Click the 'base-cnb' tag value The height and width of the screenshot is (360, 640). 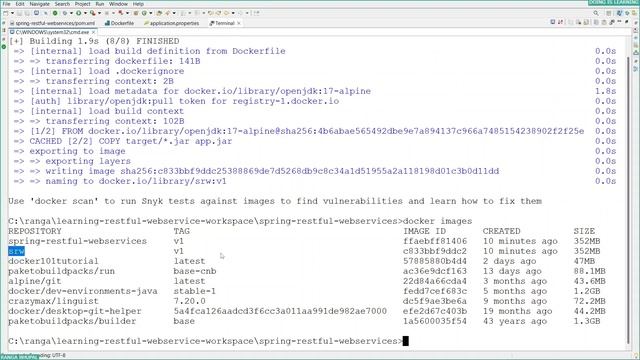click(x=195, y=271)
